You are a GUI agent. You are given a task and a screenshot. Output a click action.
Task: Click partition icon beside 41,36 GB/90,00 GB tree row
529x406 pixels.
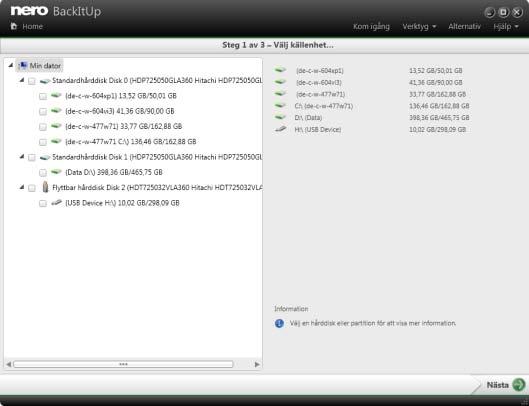click(x=56, y=111)
